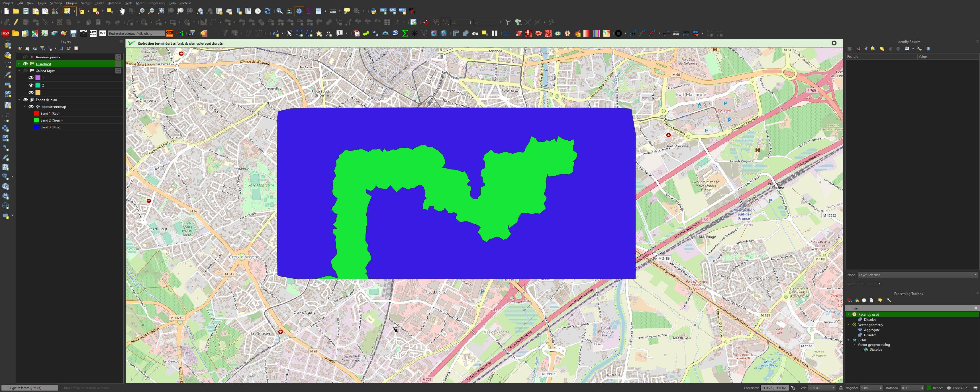The width and height of the screenshot is (980, 392).
Task: Collapse the Joined layer tree node
Action: (19, 71)
